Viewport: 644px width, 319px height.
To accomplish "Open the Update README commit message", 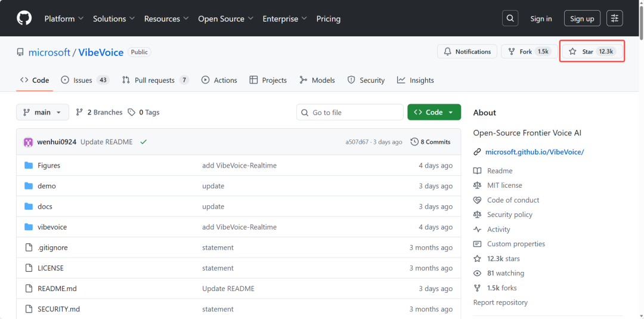I will click(x=106, y=142).
